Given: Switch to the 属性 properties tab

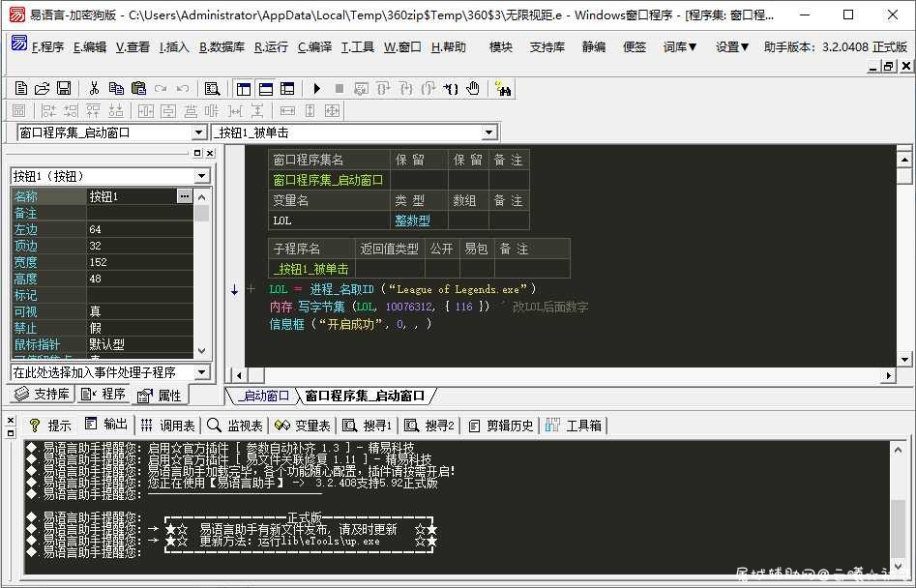Looking at the screenshot, I should pos(160,396).
